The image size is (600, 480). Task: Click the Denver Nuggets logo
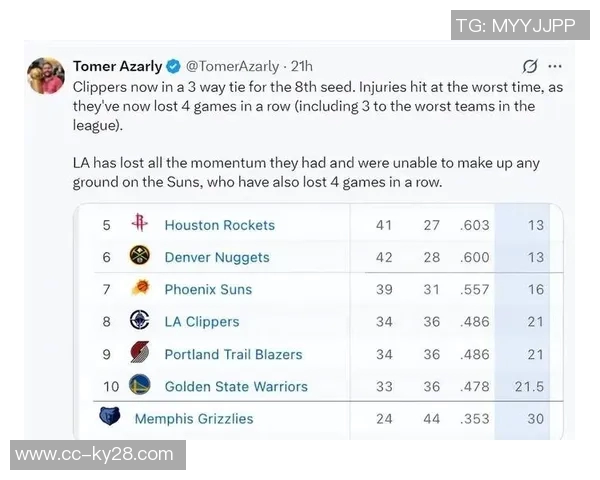139,257
